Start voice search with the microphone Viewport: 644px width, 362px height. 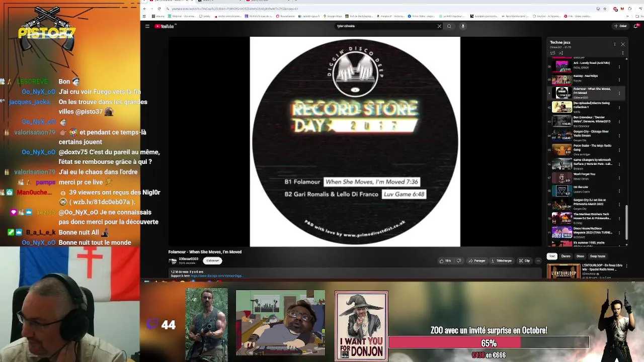click(463, 26)
